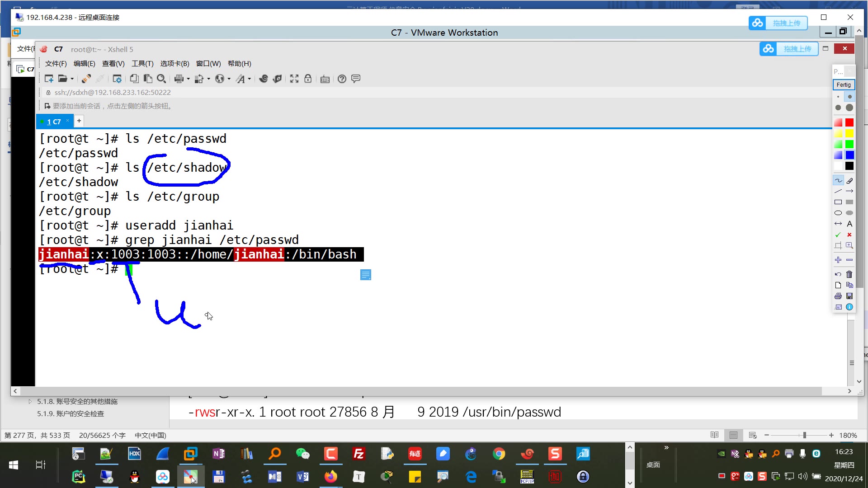The width and height of the screenshot is (868, 488).
Task: Open Xshell help question mark icon
Action: point(342,79)
